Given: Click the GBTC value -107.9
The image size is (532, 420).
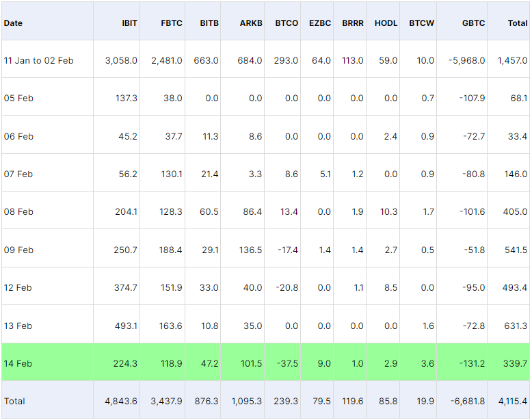Looking at the screenshot, I should click(472, 98).
